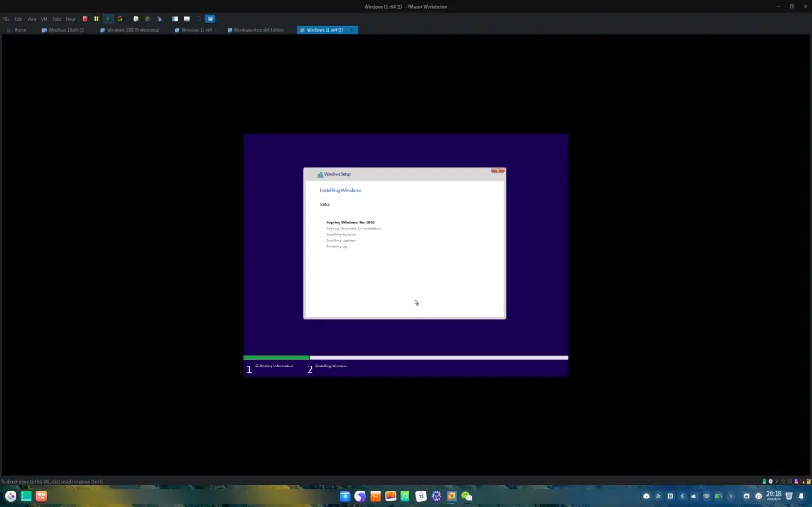Click the white Installing Windows progress bar

tap(439, 357)
